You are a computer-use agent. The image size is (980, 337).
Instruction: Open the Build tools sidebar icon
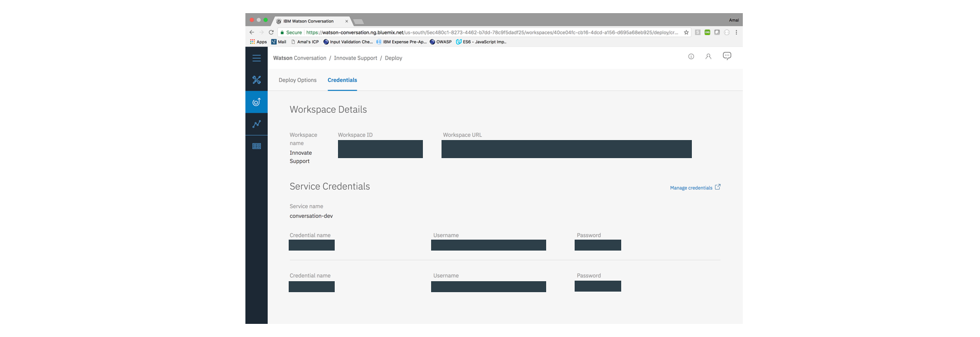tap(256, 80)
